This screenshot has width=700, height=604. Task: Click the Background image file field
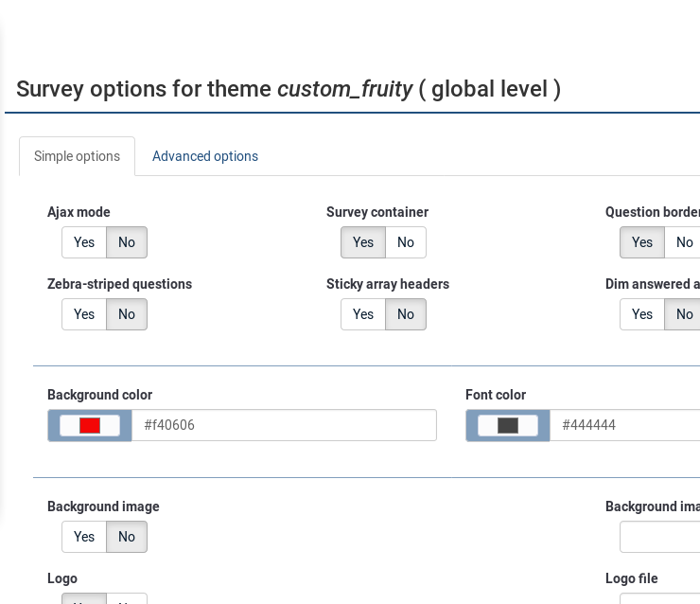point(660,537)
